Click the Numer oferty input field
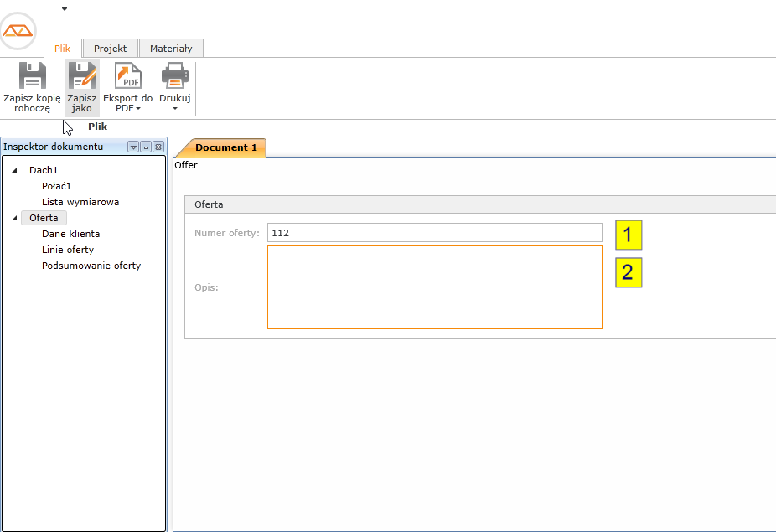Screen dimensions: 776x532 pyautogui.click(x=434, y=233)
